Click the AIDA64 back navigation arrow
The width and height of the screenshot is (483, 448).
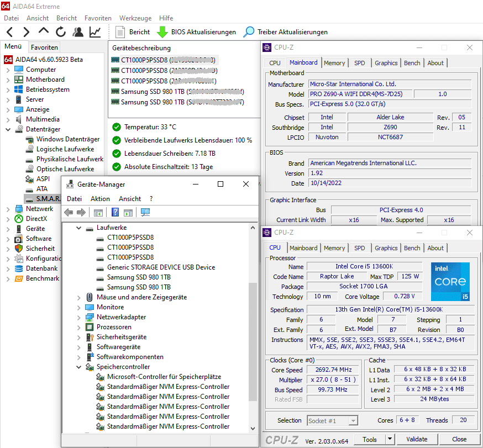click(x=10, y=31)
